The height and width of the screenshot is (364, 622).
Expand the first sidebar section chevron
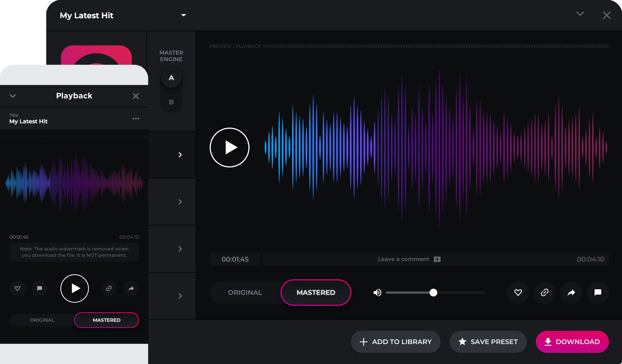pos(180,155)
